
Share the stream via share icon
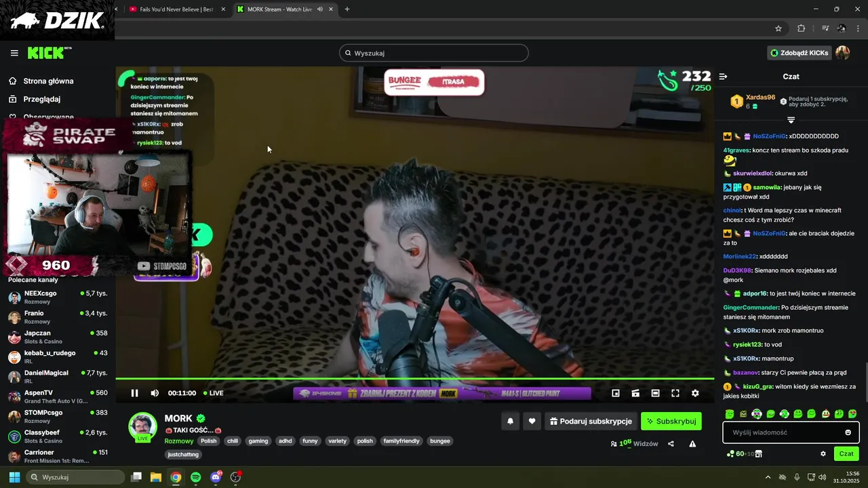point(671,444)
